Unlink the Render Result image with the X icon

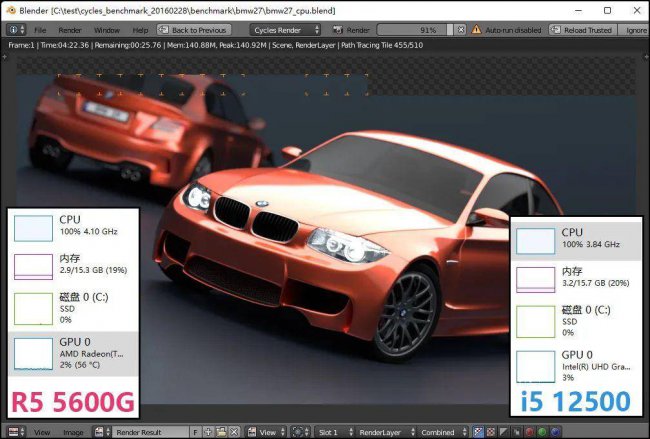click(234, 432)
